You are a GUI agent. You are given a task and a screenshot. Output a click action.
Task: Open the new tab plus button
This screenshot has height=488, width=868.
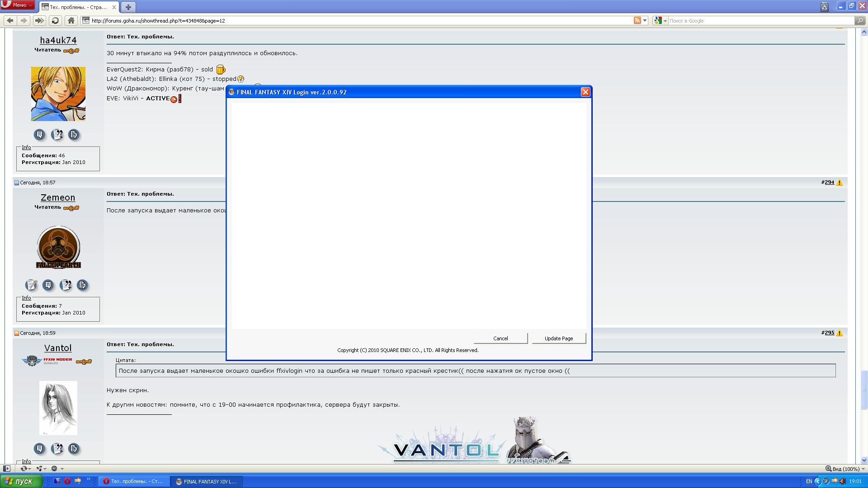(x=128, y=7)
